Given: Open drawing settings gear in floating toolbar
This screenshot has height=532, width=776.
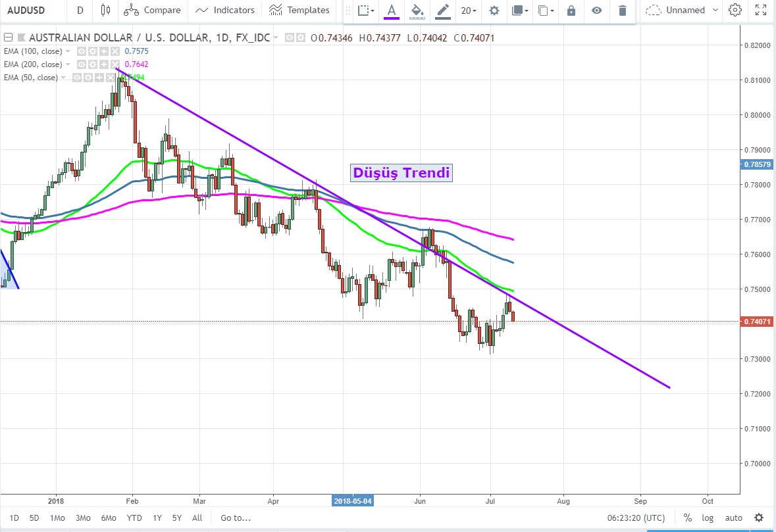Looking at the screenshot, I should [x=494, y=11].
